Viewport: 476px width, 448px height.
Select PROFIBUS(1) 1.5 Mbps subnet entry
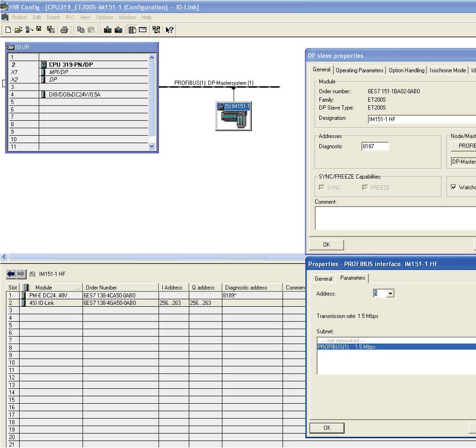pos(396,347)
